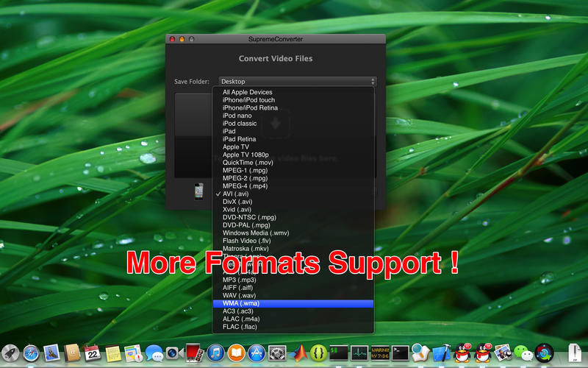This screenshot has height=368, width=588.
Task: Select Windows Media (.wmv) format
Action: (293, 233)
